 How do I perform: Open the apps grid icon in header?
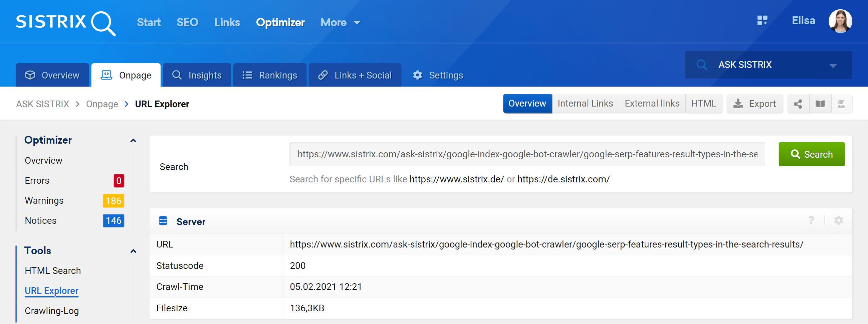tap(762, 21)
